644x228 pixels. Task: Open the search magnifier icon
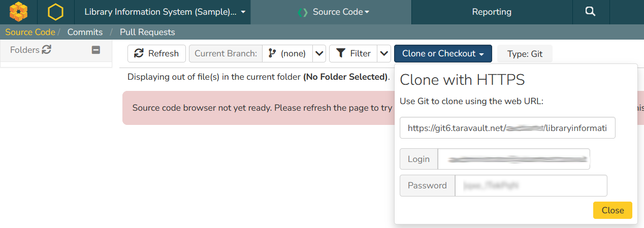pyautogui.click(x=590, y=12)
